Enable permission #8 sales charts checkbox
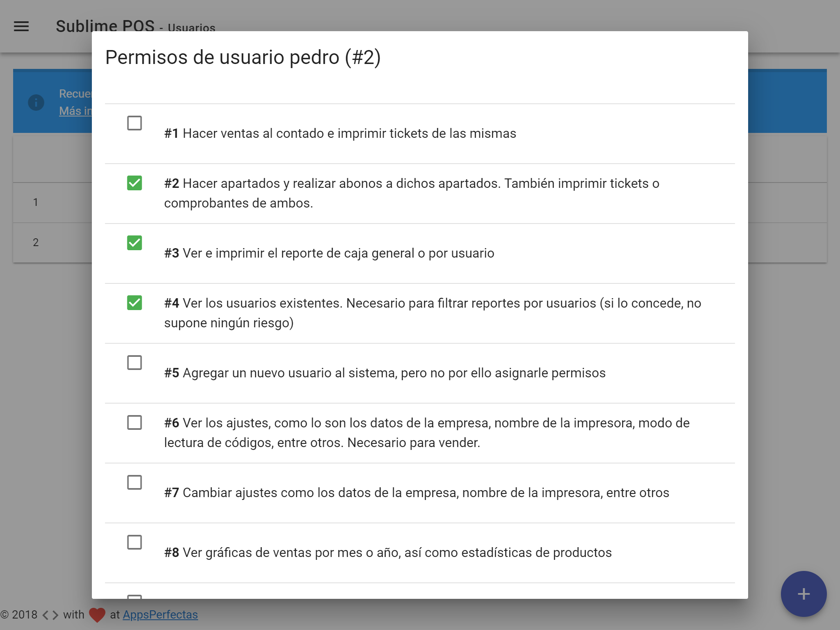This screenshot has height=630, width=840. click(135, 542)
